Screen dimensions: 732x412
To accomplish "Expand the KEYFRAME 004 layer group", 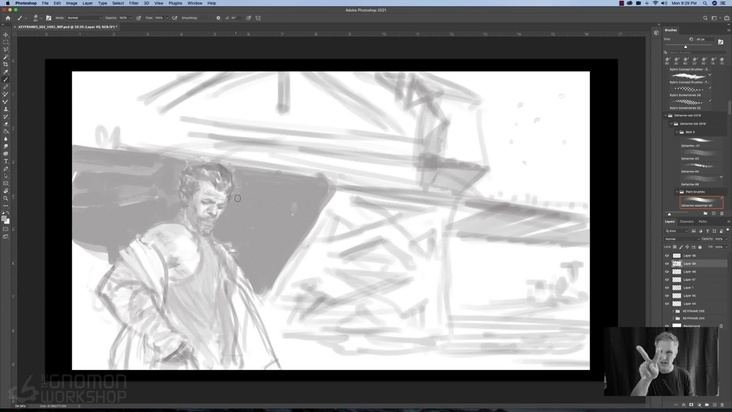I will 673,318.
